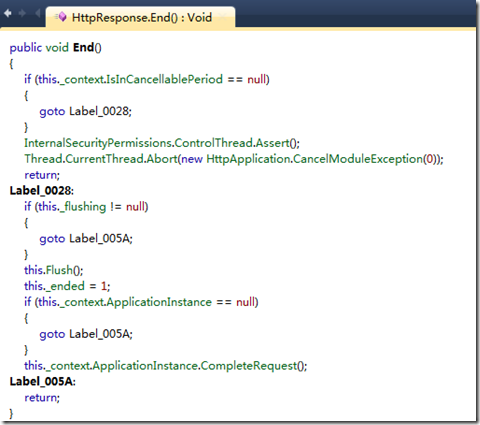The height and width of the screenshot is (425, 480).
Task: Click null in the IsInCancellablePeriod comparison
Action: click(257, 79)
